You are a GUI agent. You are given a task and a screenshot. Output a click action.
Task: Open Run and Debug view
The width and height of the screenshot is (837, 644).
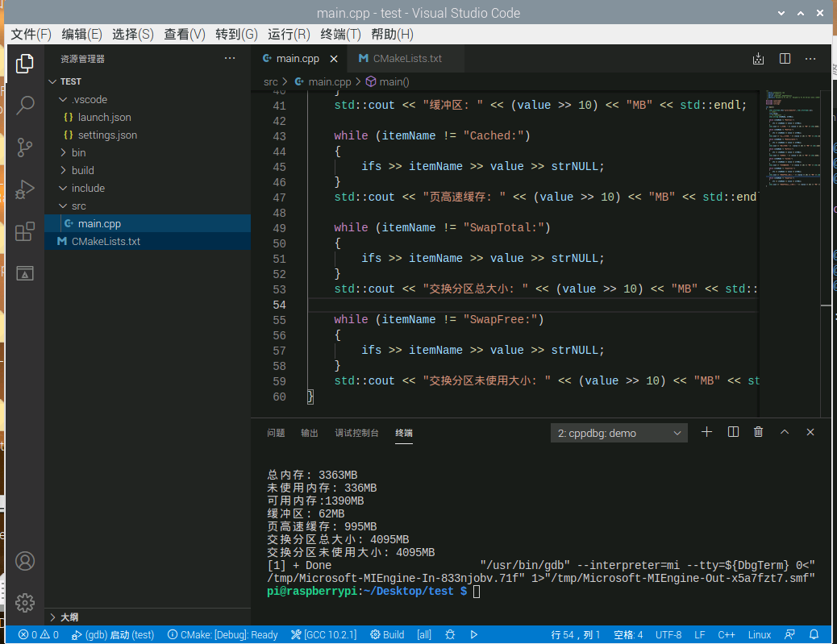(24, 189)
